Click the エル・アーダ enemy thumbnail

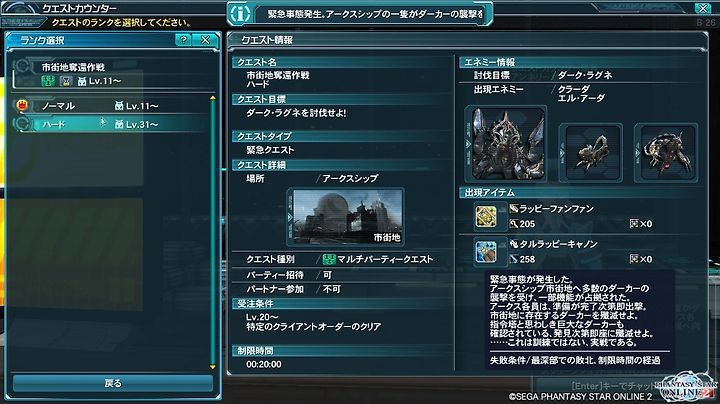(x=666, y=153)
